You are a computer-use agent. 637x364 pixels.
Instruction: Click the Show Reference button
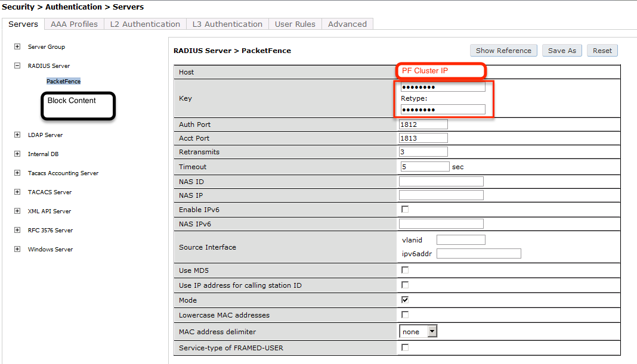(503, 50)
